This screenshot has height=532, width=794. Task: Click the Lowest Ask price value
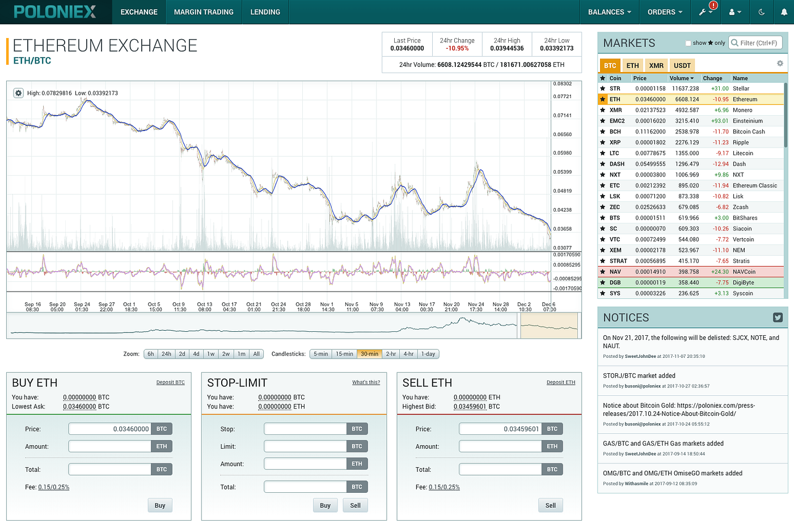[x=79, y=407]
